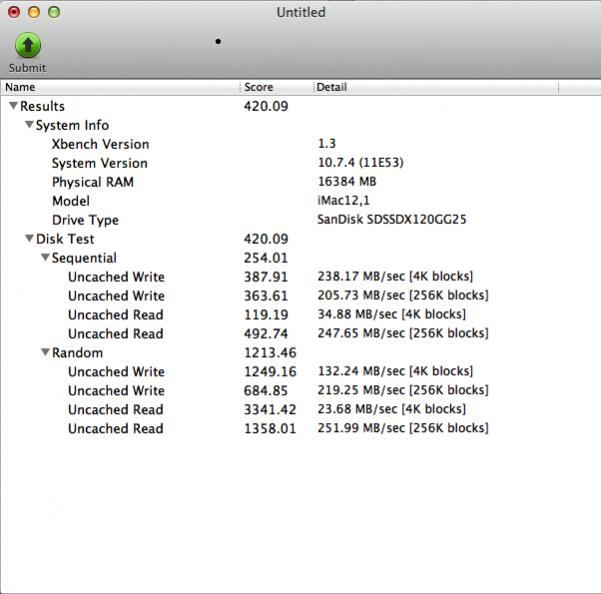Select Uncached Read row scoring 119.19
Image resolution: width=601 pixels, height=594 pixels.
pos(300,315)
